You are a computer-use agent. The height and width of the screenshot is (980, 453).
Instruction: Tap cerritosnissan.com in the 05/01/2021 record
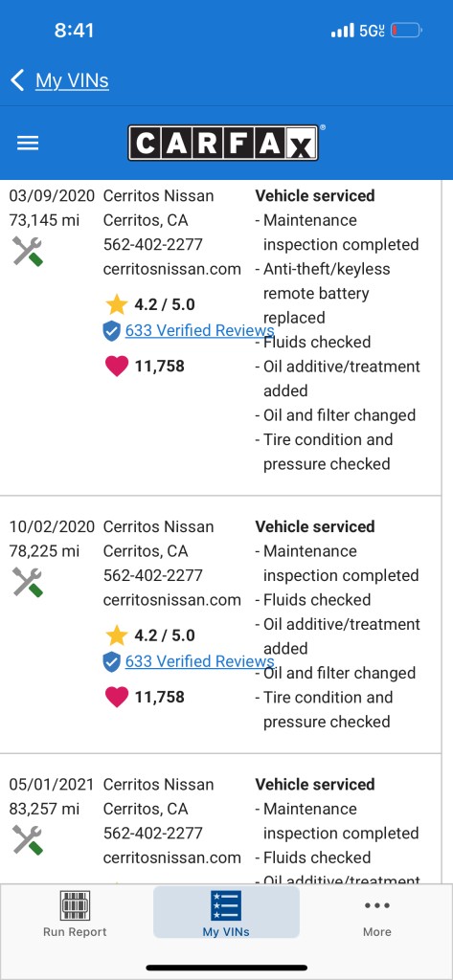pos(172,857)
